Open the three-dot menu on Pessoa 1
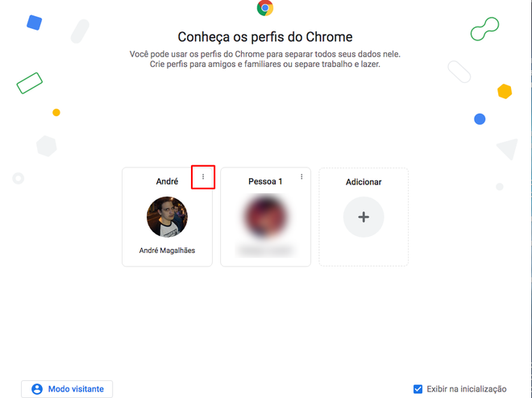 click(301, 176)
